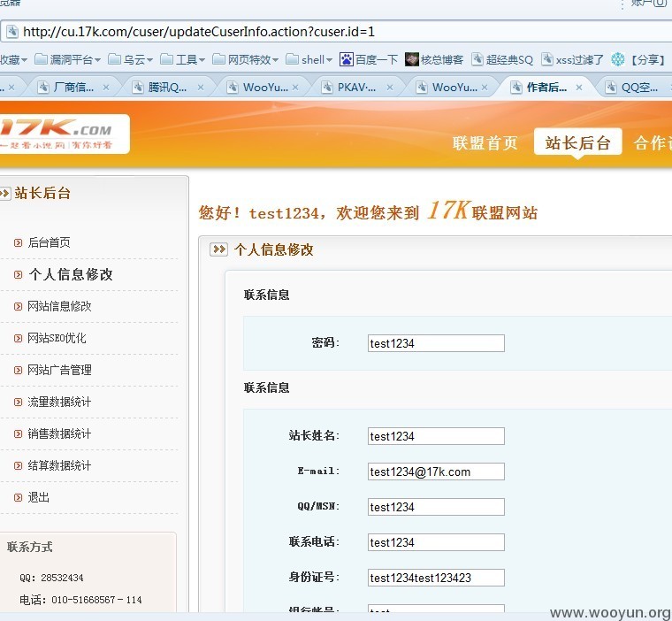Click the page icon in the address bar
Viewport: 672px width, 621px height.
[12, 31]
